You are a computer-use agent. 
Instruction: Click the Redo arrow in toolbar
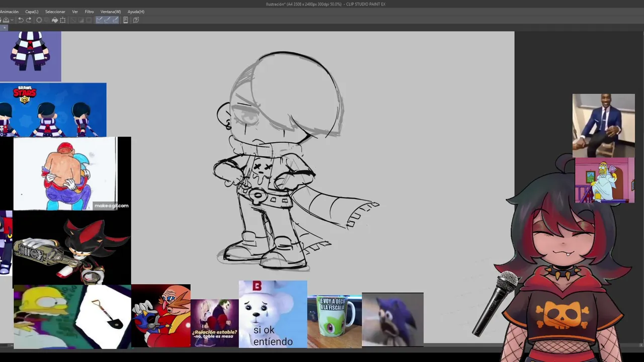[x=29, y=20]
